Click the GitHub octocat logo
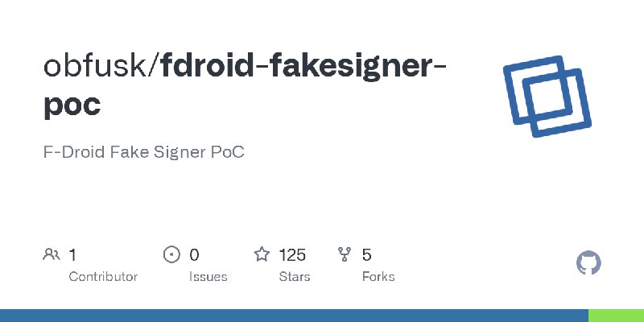 point(588,262)
